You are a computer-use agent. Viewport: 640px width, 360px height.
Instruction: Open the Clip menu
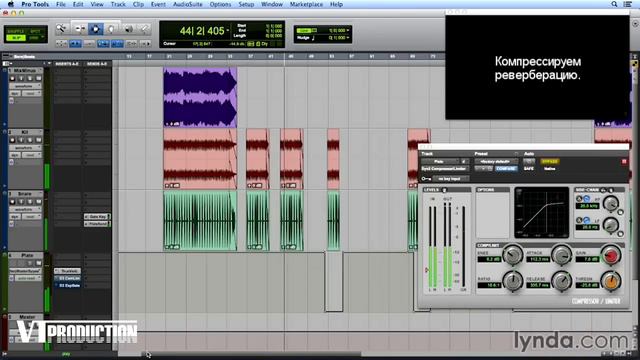coord(138,4)
